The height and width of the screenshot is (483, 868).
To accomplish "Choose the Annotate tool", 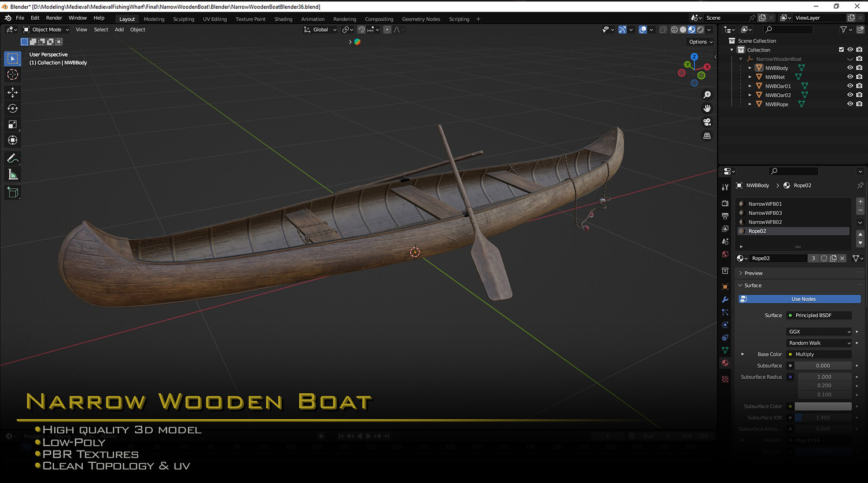I will tap(13, 158).
